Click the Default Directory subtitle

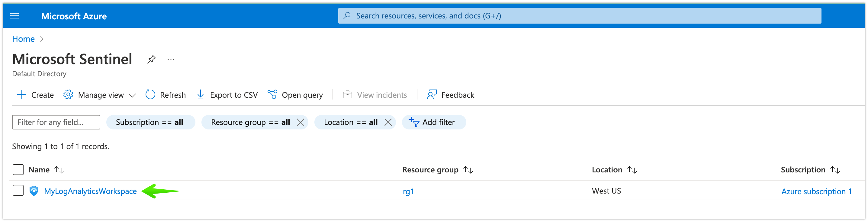click(39, 74)
